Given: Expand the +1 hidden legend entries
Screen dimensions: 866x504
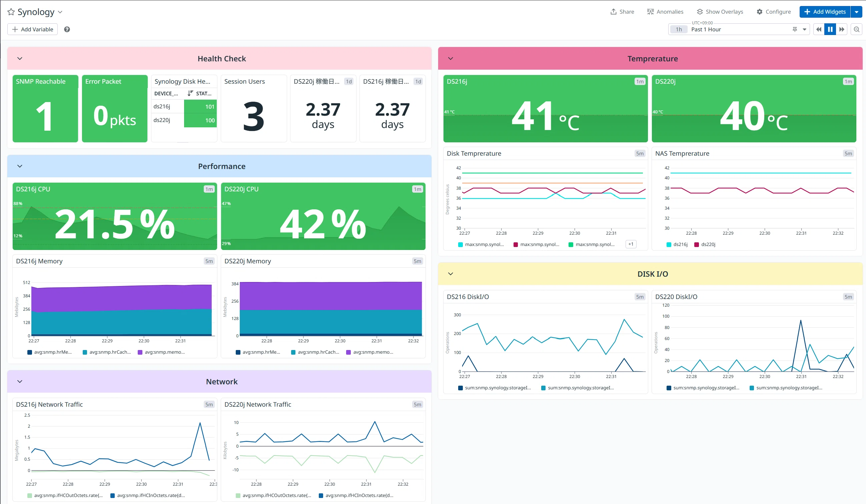Looking at the screenshot, I should click(x=631, y=244).
